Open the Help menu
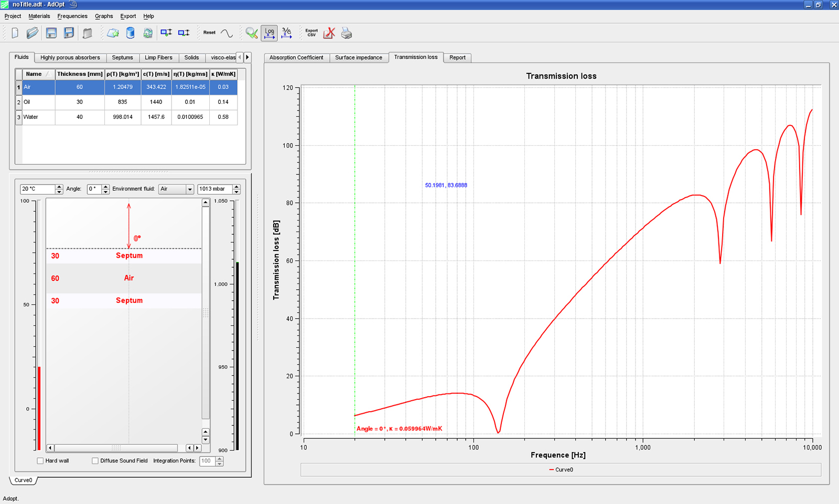 (148, 16)
